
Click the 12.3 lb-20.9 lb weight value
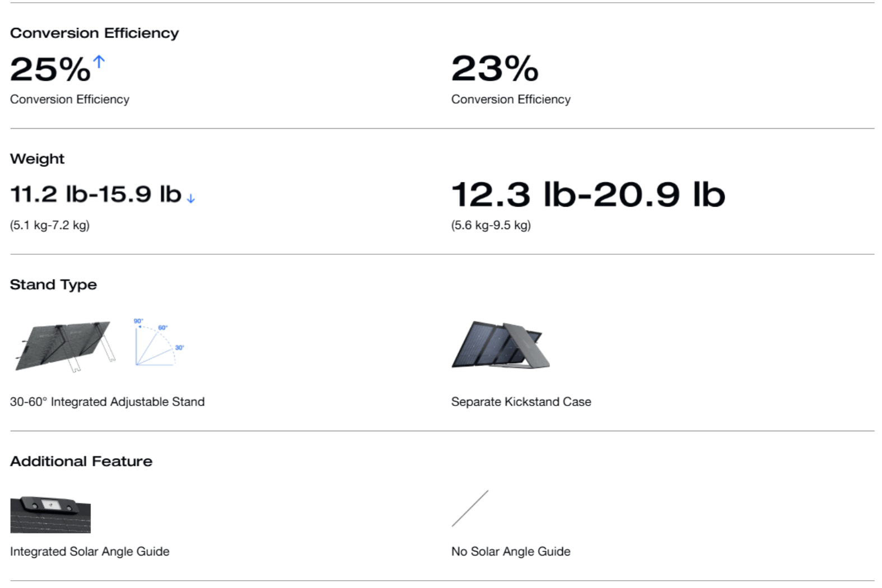click(588, 194)
